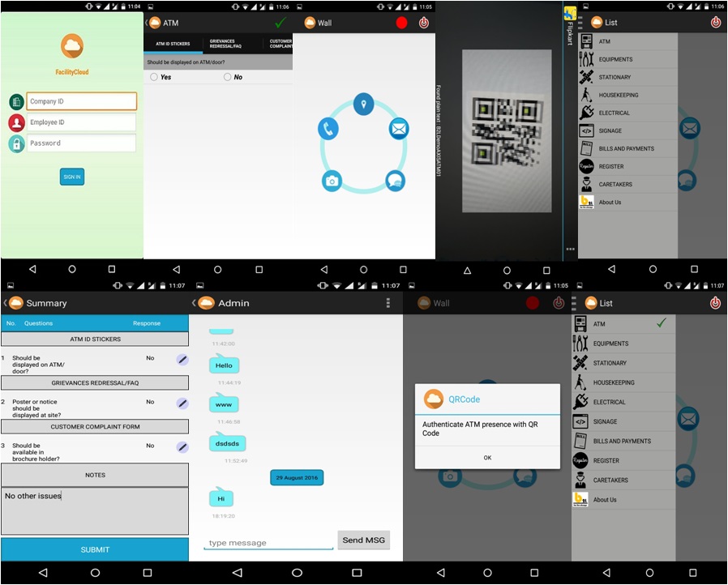Select the No radio button
The height and width of the screenshot is (585, 728).
point(227,77)
